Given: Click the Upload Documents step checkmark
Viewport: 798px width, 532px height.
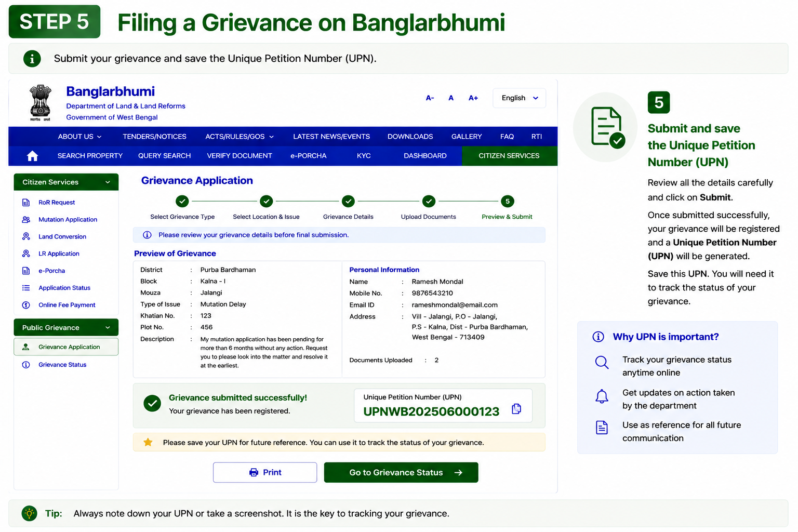Looking at the screenshot, I should (x=429, y=201).
